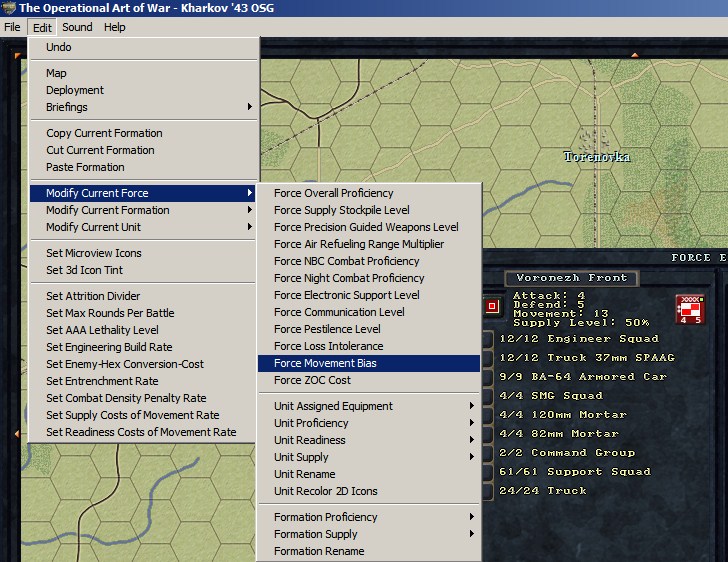Click the 61/61 Support Squad row

[575, 471]
